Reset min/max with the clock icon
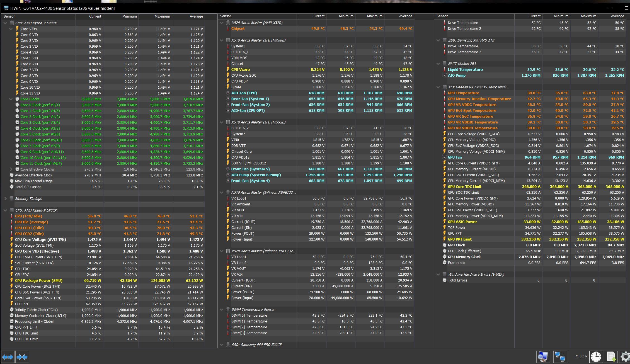Viewport: 630px width, 364px height. 596,357
